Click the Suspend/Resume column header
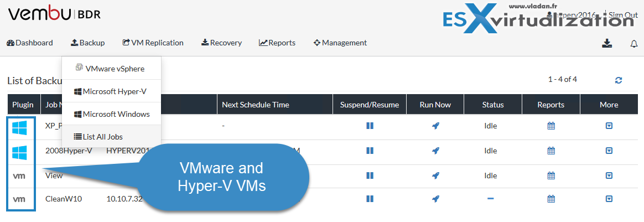The image size is (644, 222). pos(370,105)
